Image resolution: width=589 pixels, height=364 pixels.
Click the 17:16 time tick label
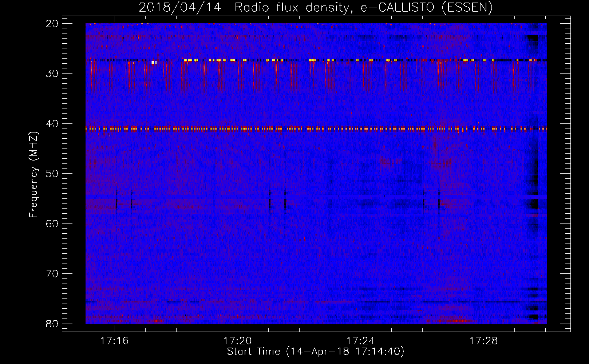pyautogui.click(x=115, y=341)
